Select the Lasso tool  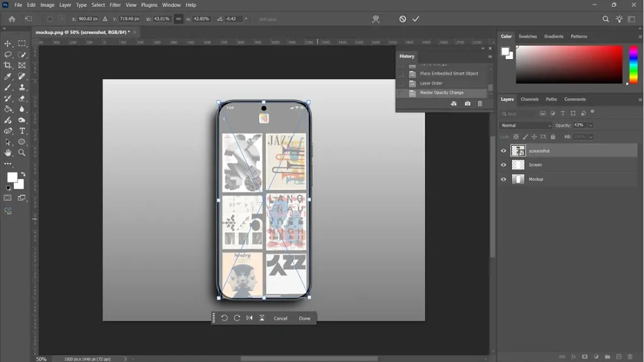pyautogui.click(x=8, y=54)
